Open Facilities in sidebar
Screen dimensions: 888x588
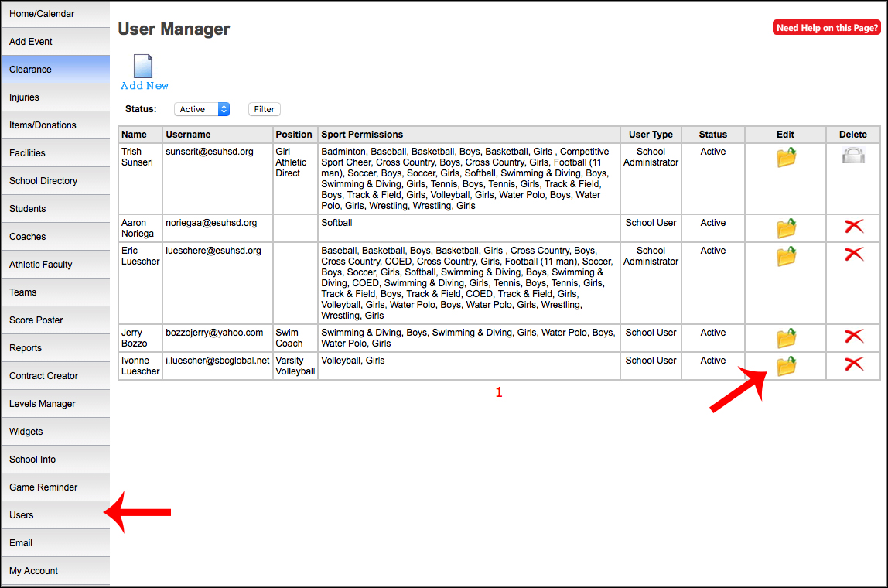[56, 153]
